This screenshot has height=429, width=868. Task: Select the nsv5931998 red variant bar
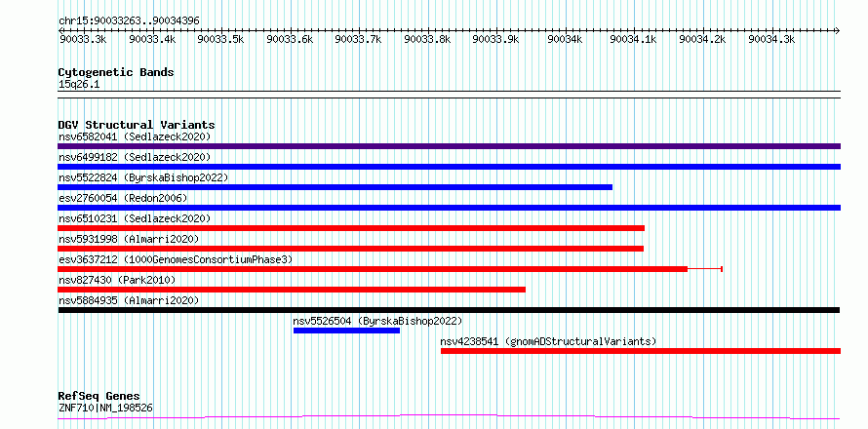coord(350,249)
